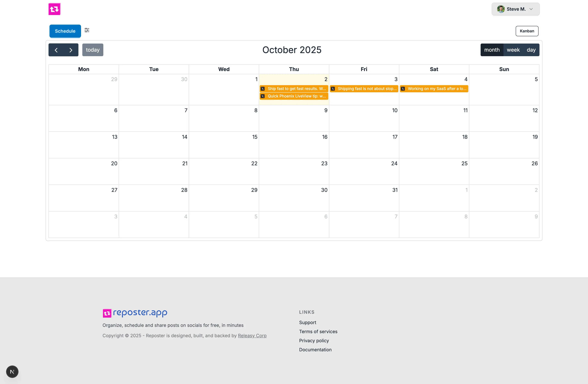Open 'Shipping fast is not about' post
Viewport: 588px width, 384px height.
point(367,89)
